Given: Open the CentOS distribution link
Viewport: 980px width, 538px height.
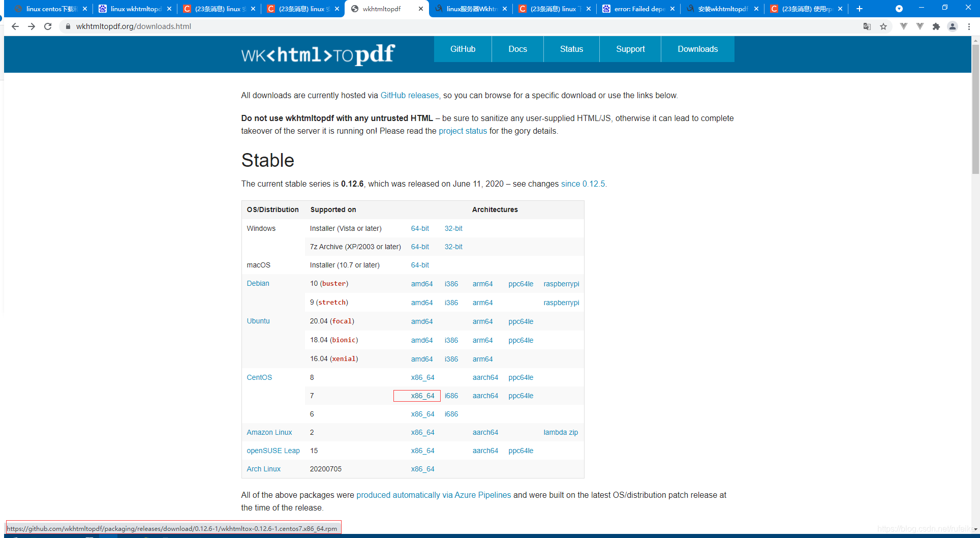Looking at the screenshot, I should pyautogui.click(x=259, y=378).
